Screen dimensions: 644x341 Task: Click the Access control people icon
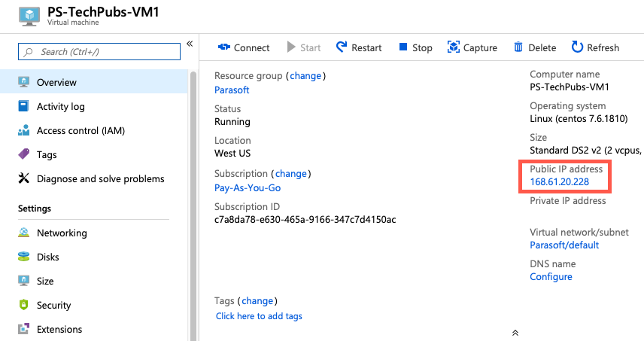click(x=24, y=130)
